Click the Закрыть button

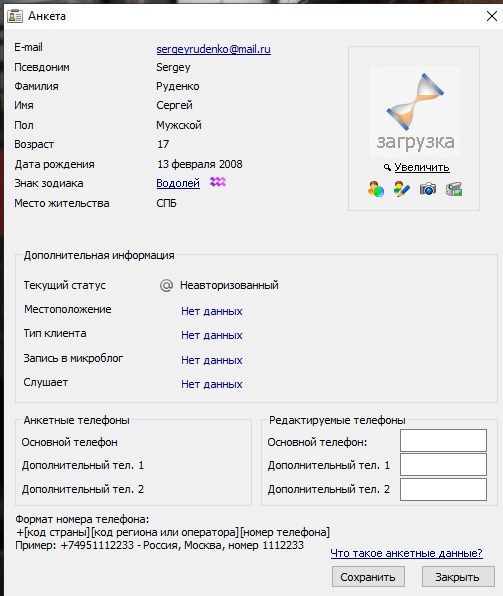(458, 577)
